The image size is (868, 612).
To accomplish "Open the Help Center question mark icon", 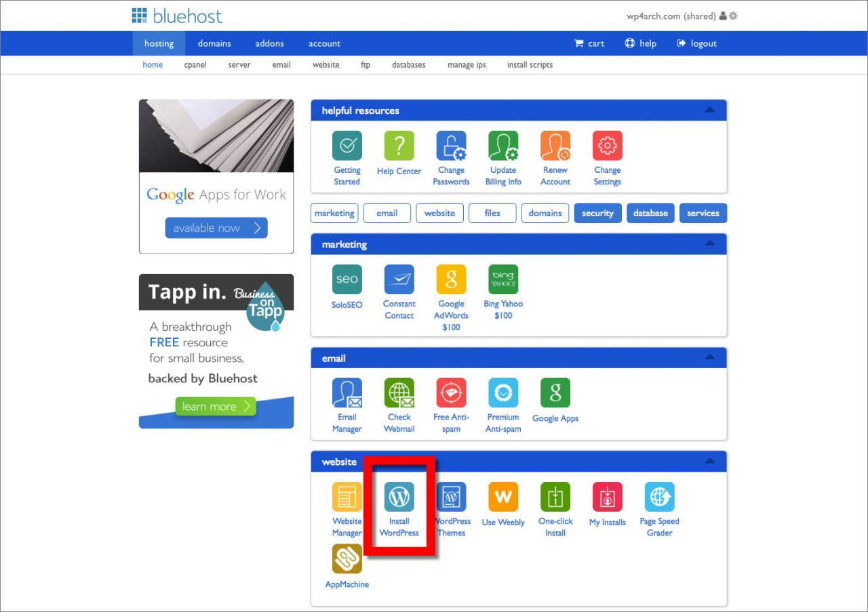I will click(399, 146).
